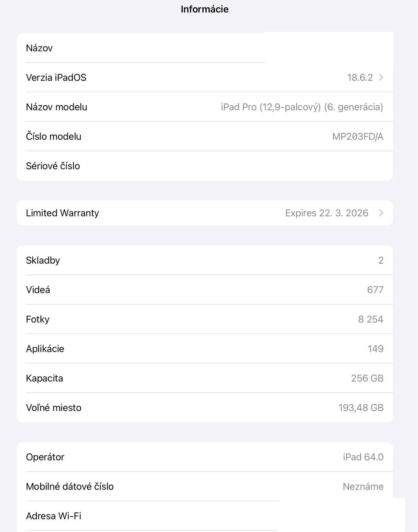Tap the Verzia iPadOS label

[x=56, y=77]
